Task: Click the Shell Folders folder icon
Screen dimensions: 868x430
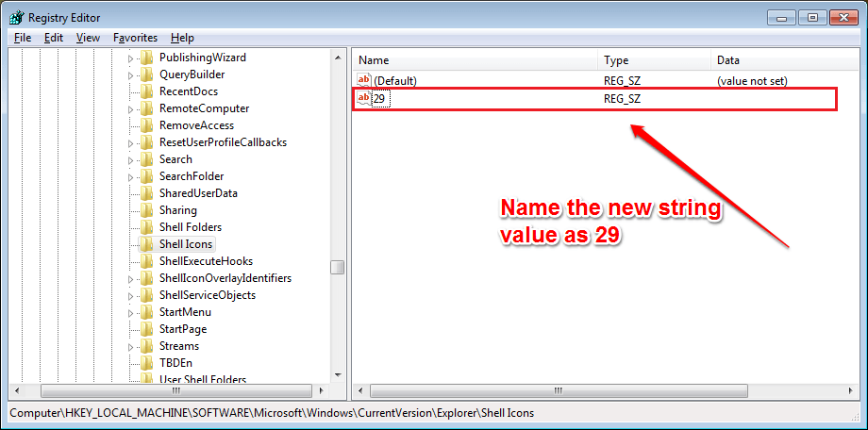Action: point(146,227)
